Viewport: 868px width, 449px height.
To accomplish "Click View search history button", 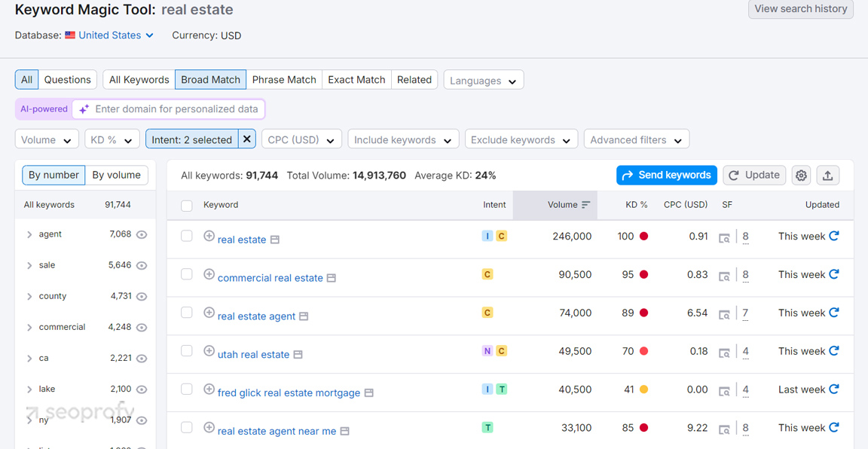I will 800,9.
